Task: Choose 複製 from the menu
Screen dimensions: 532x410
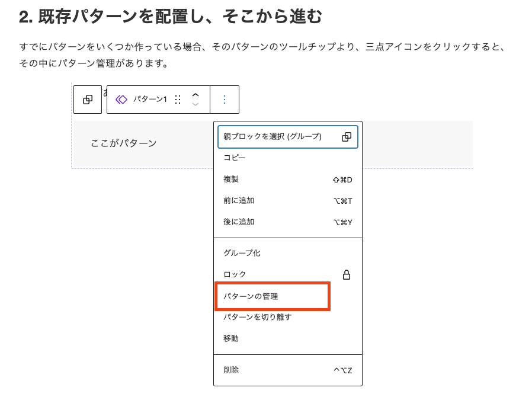Action: click(288, 179)
